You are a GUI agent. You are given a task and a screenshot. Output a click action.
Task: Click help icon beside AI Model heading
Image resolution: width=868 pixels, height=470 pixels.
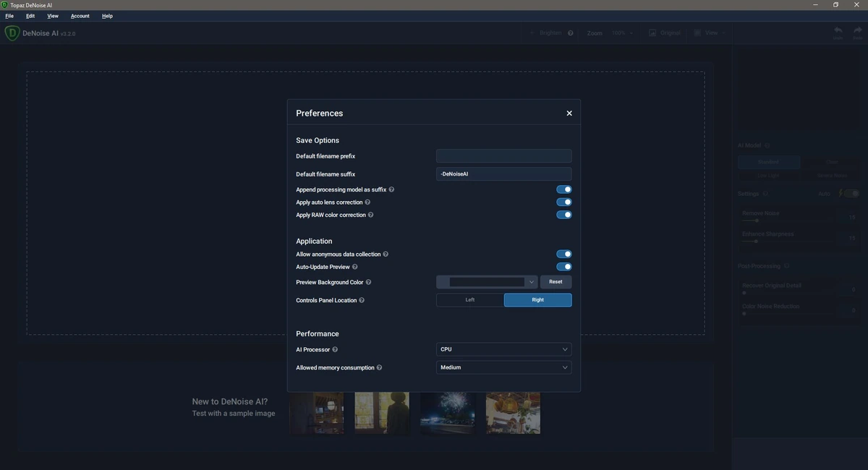click(x=767, y=145)
